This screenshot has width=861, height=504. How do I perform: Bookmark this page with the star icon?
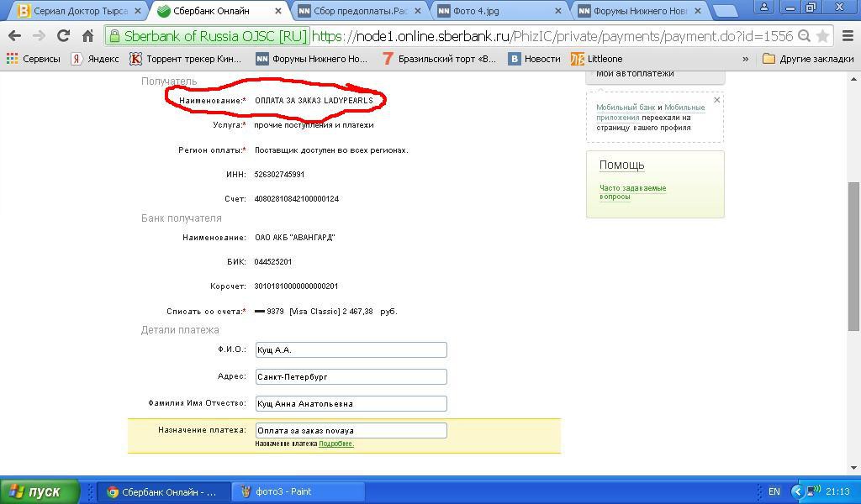(822, 36)
